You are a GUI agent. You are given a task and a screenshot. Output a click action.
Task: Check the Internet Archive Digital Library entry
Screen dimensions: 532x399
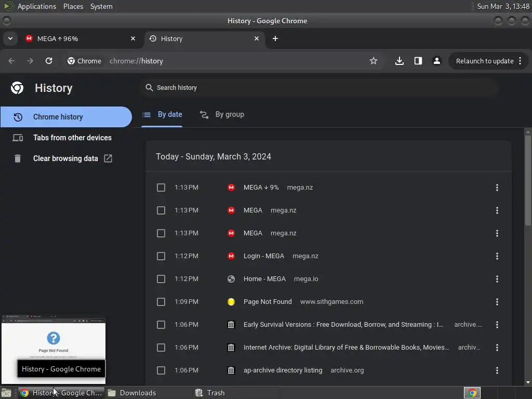(x=161, y=348)
